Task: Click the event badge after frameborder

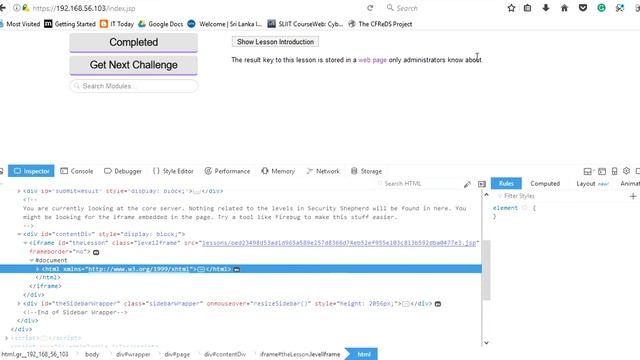Action: [96, 252]
